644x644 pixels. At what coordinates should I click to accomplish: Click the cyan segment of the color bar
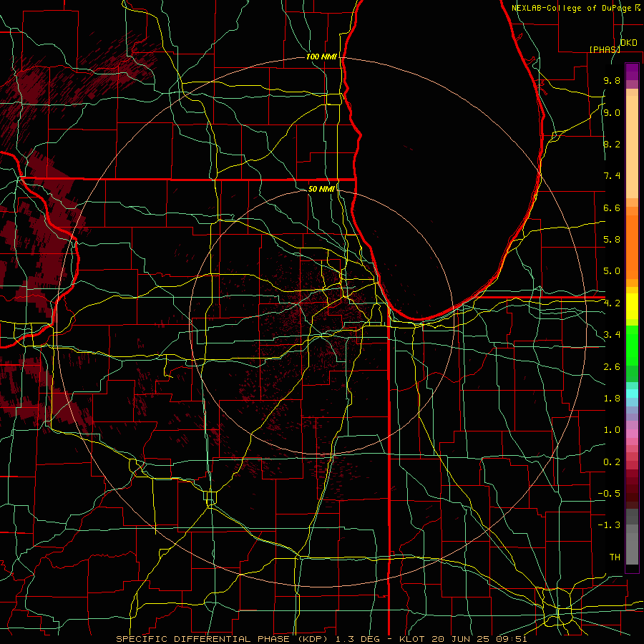click(632, 394)
